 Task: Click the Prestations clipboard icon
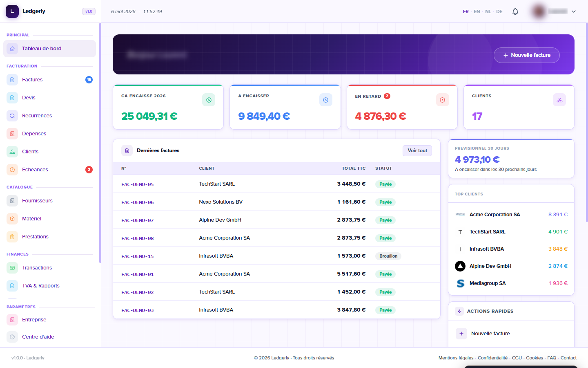click(x=12, y=237)
